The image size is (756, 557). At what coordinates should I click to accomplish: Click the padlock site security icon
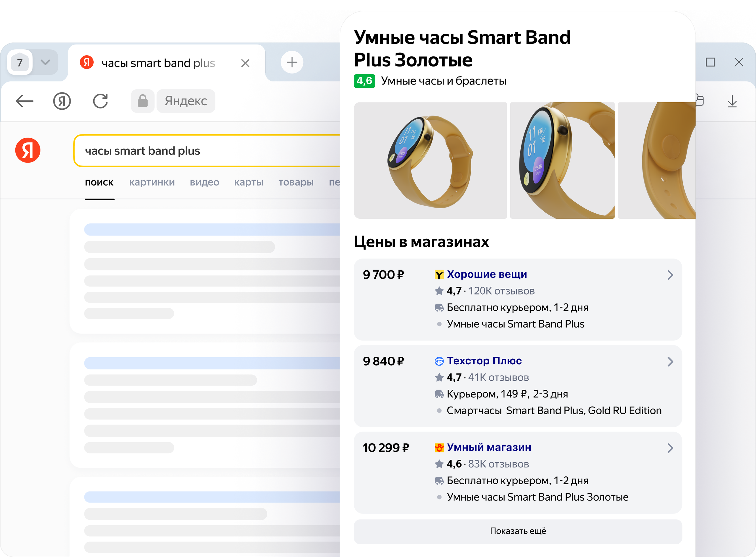pyautogui.click(x=143, y=101)
